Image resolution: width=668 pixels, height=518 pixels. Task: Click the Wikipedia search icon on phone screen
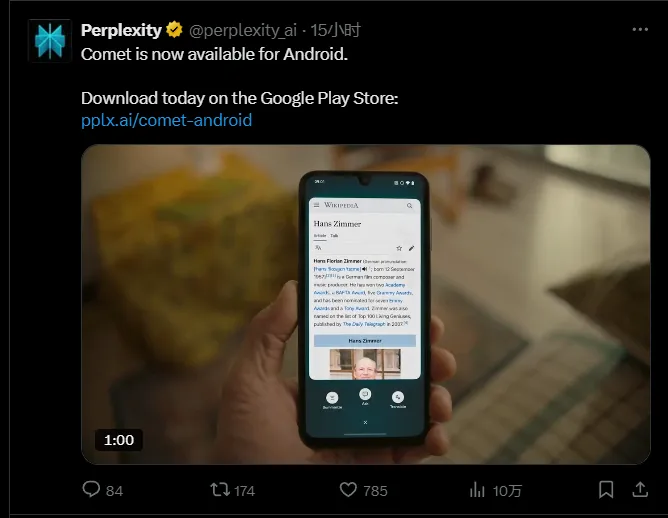409,206
